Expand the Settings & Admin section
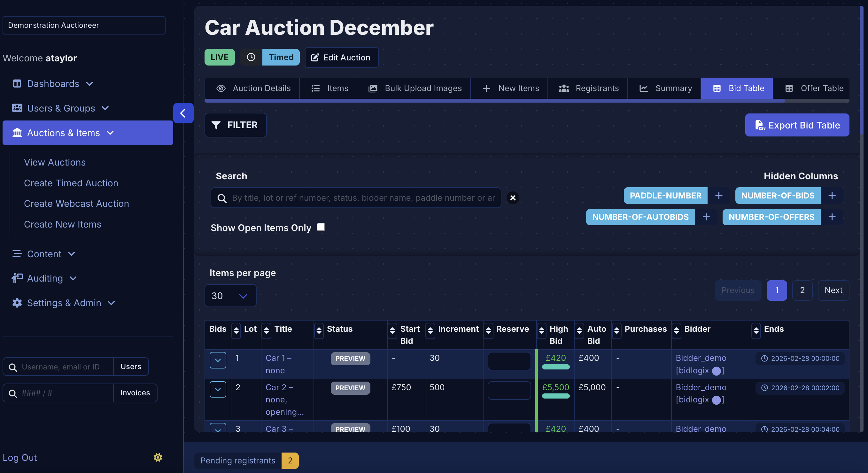 tap(112, 303)
